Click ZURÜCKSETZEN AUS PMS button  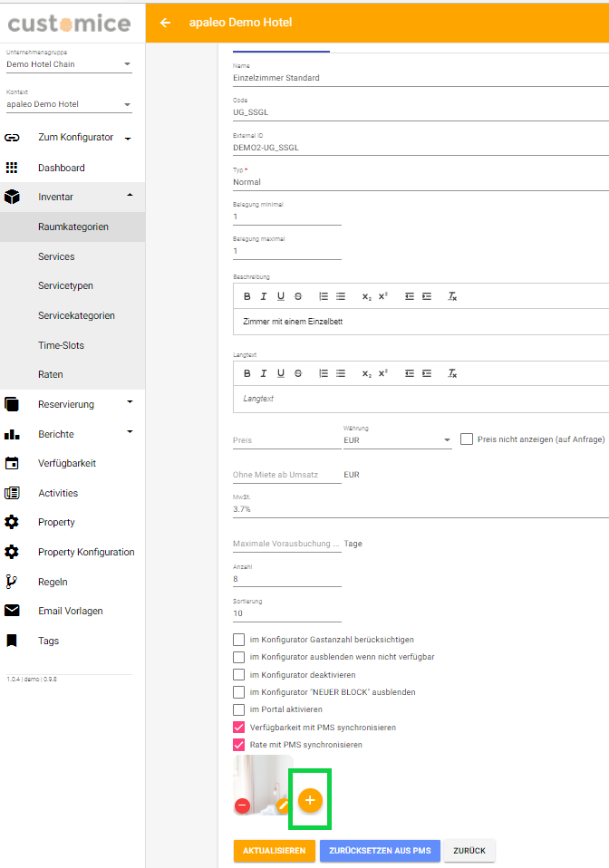[x=380, y=851]
